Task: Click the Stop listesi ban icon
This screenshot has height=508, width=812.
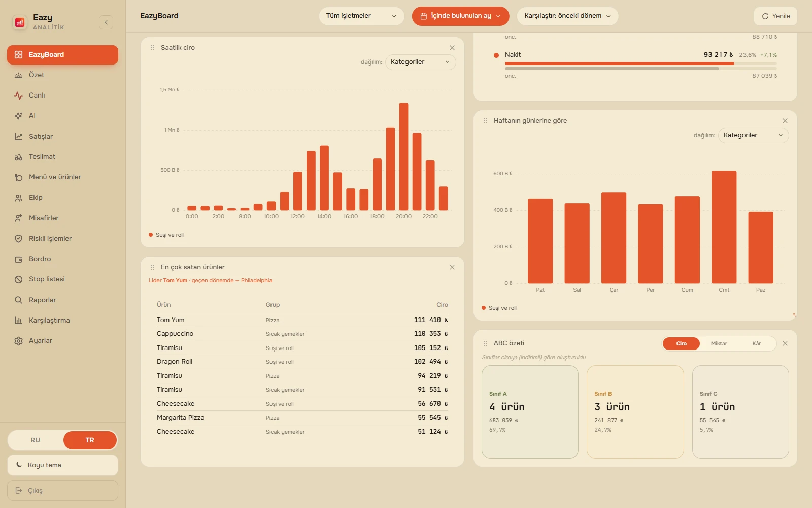Action: pyautogui.click(x=19, y=279)
